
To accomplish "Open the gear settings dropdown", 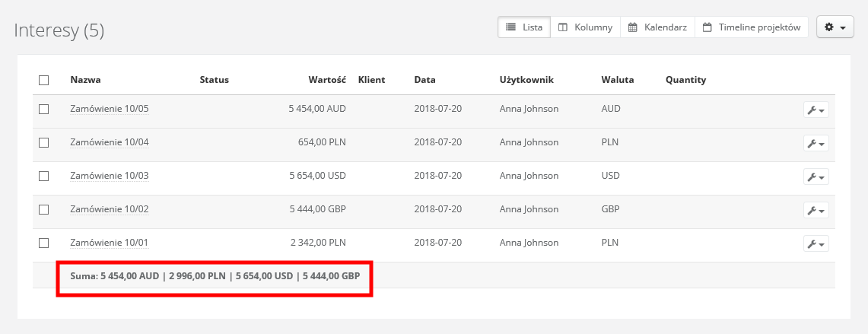I will click(835, 27).
